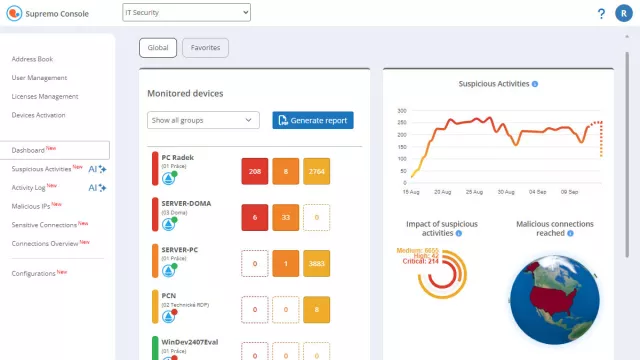640x360 pixels.
Task: Click the AI sparkle icon beside Activity Log
Action: tap(98, 188)
